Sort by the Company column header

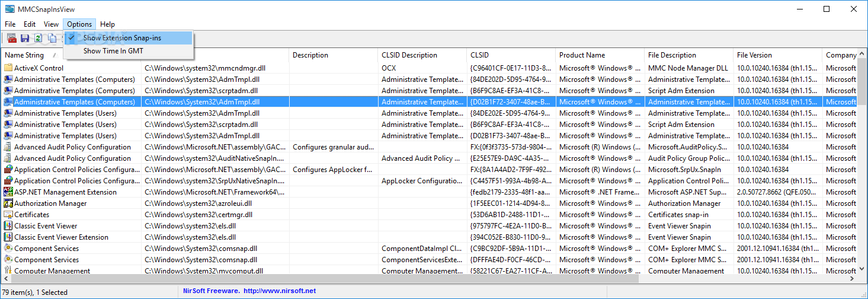(840, 55)
